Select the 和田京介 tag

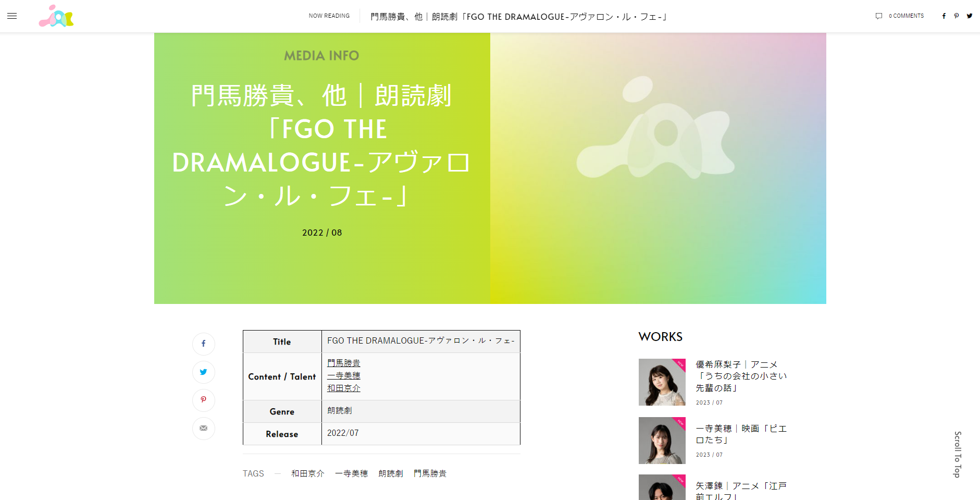(x=307, y=473)
